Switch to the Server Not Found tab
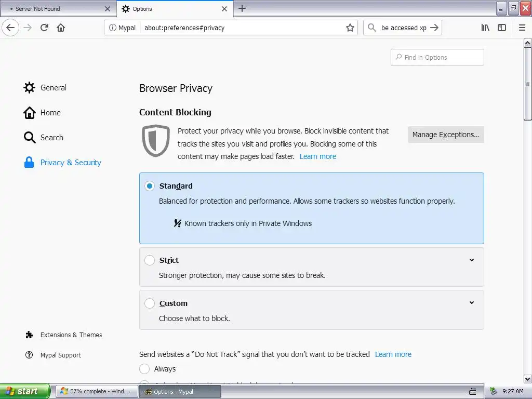Image resolution: width=532 pixels, height=399 pixels. pyautogui.click(x=57, y=9)
